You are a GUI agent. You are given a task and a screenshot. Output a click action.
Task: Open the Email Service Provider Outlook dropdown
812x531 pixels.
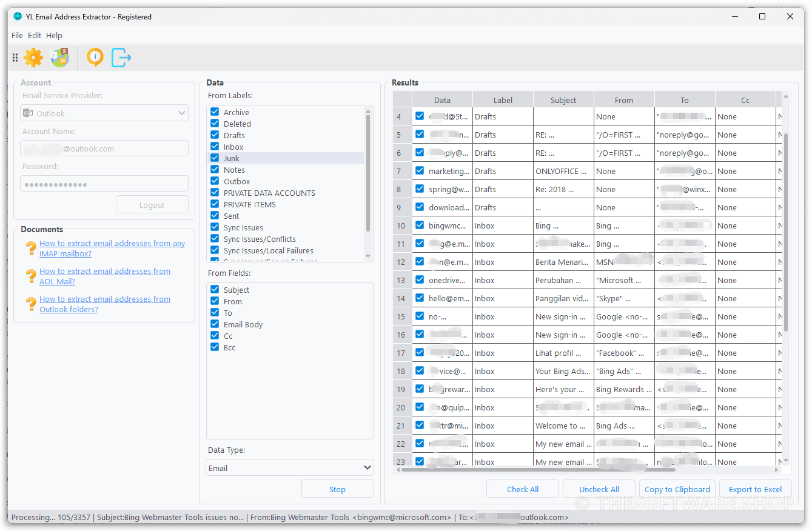pos(104,113)
